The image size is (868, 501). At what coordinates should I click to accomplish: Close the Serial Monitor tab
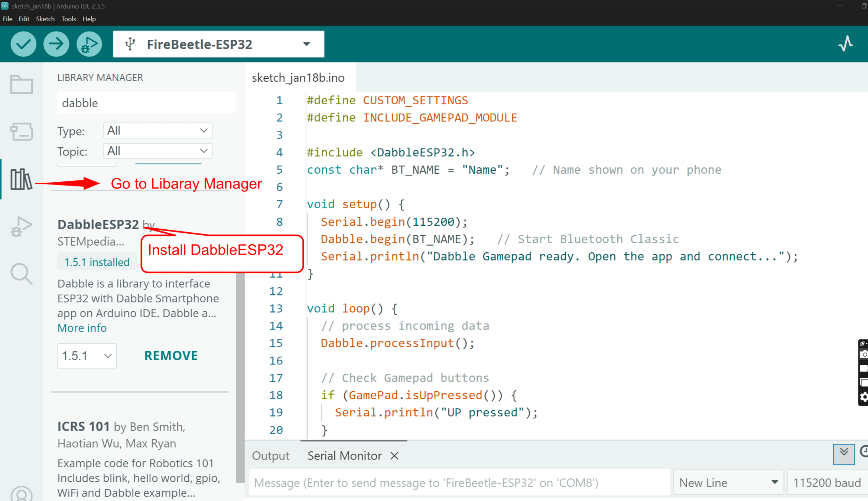pos(394,456)
